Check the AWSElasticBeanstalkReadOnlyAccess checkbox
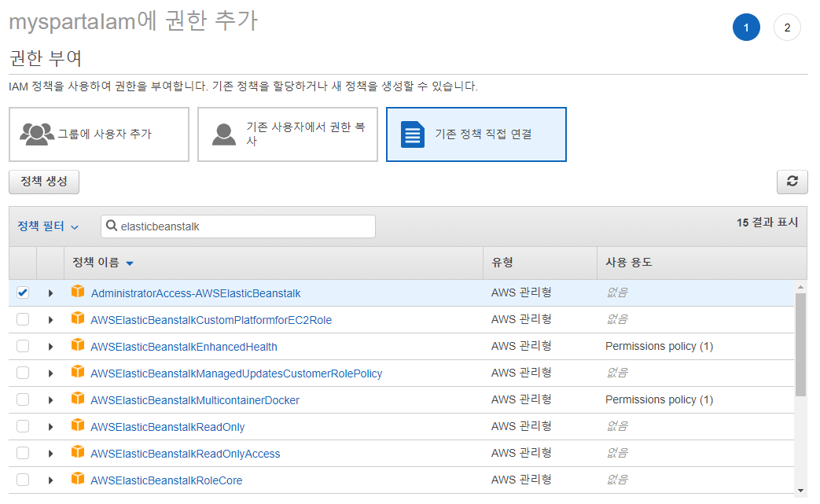This screenshot has height=504, width=820. click(x=23, y=454)
